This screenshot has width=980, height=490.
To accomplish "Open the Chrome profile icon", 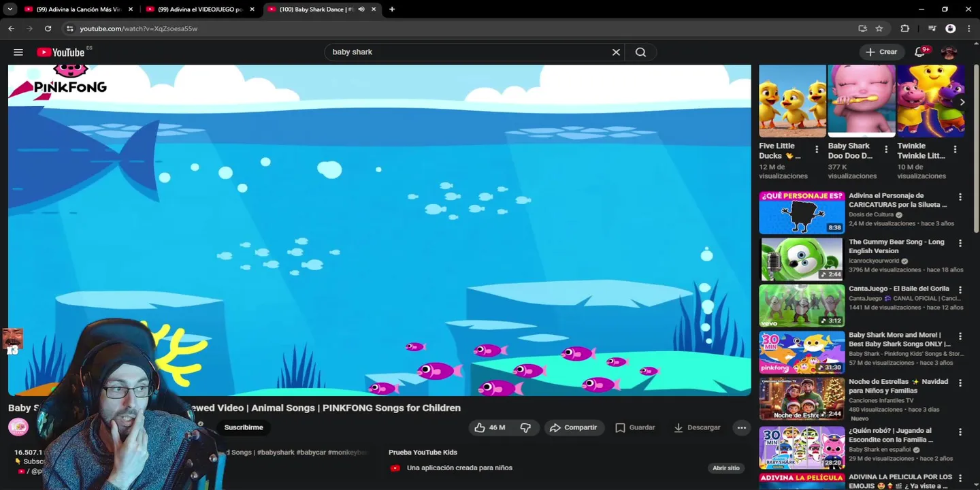I will click(951, 29).
